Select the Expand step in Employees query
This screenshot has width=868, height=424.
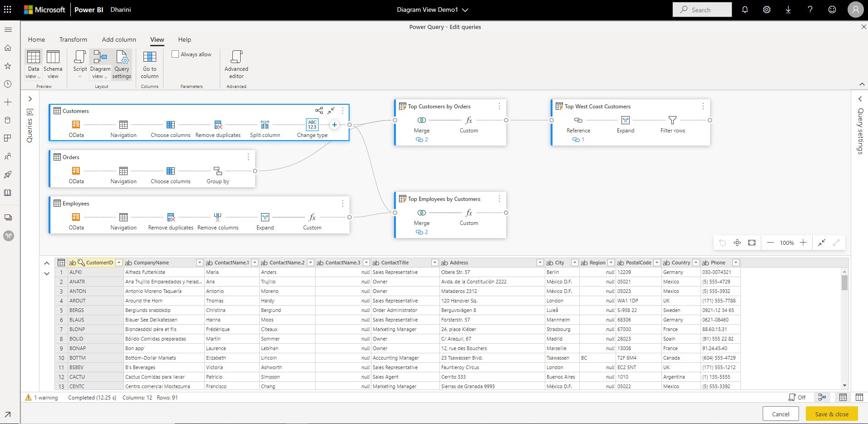[265, 221]
